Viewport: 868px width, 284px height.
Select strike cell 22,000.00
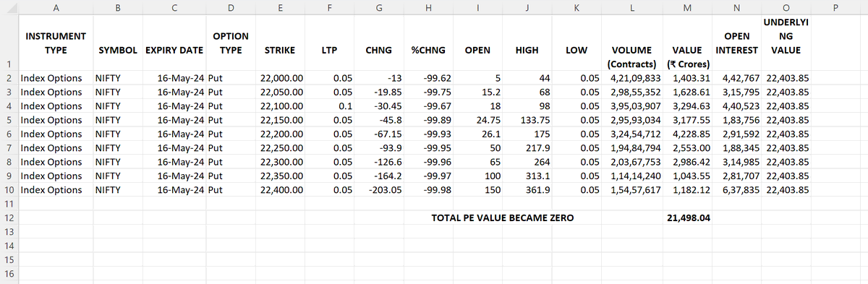point(280,78)
